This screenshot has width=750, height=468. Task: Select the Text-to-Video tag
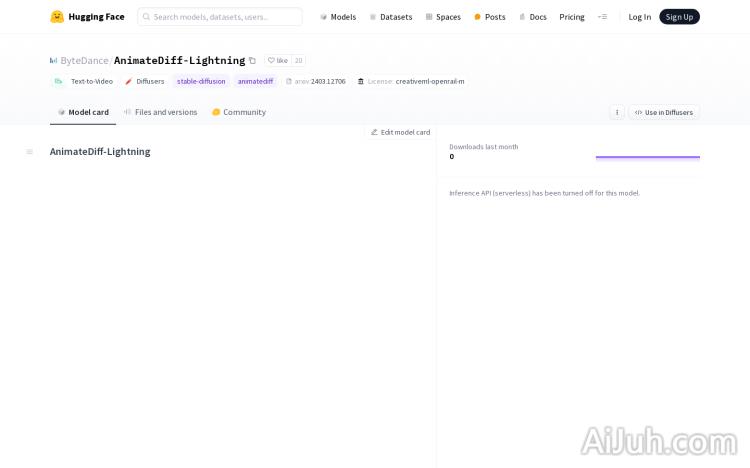pos(83,81)
